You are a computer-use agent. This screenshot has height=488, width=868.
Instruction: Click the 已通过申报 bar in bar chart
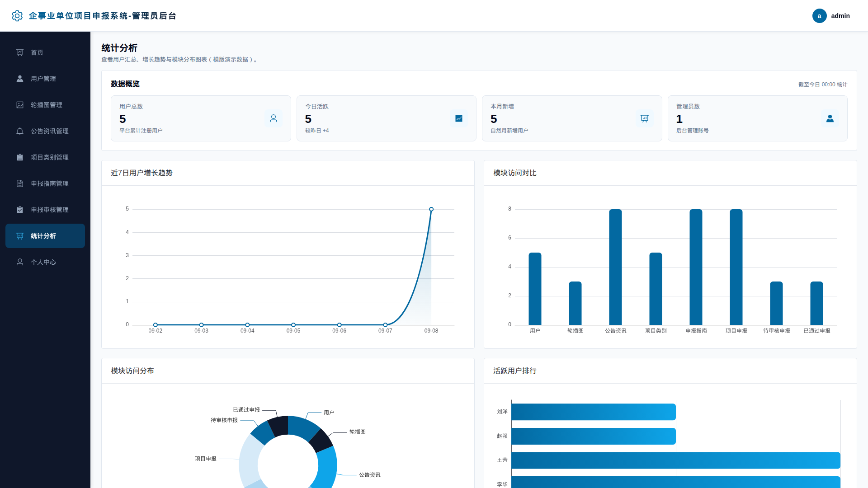pyautogui.click(x=816, y=303)
